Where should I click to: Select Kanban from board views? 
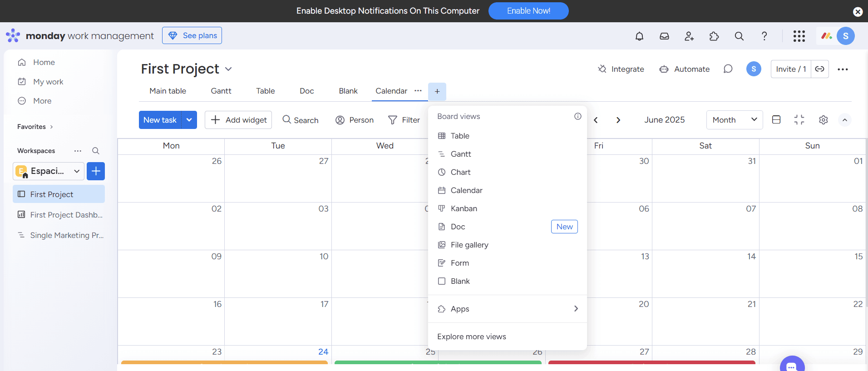coord(464,208)
